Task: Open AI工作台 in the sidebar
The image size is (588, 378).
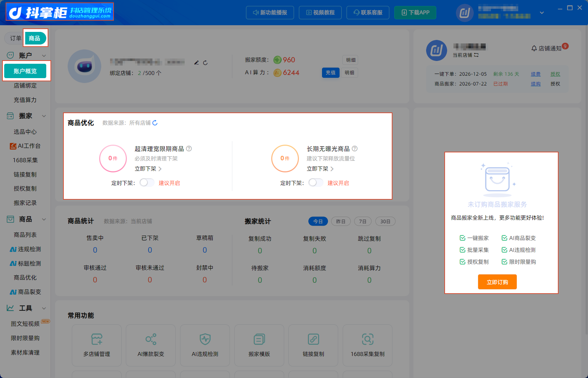Action: 25,146
